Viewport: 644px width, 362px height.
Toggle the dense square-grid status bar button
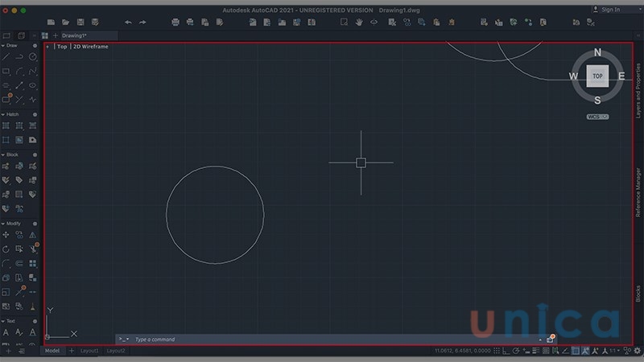(x=546, y=351)
